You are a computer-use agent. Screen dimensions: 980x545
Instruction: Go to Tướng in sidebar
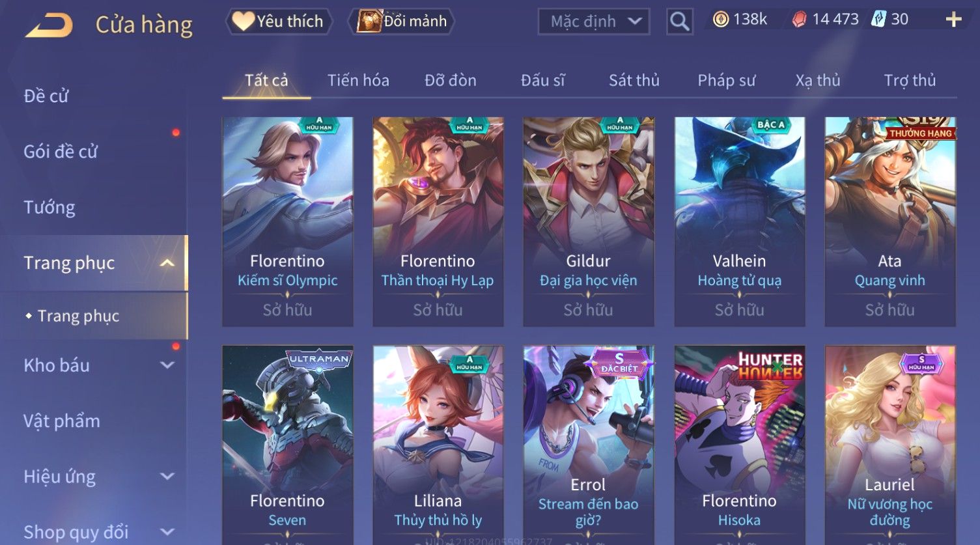(49, 208)
